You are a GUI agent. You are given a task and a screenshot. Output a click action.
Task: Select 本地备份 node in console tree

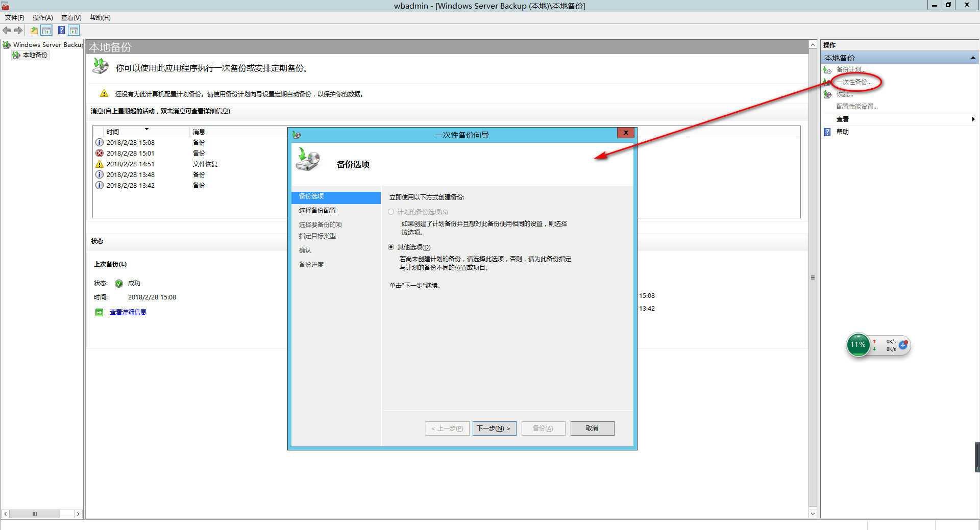pos(31,55)
